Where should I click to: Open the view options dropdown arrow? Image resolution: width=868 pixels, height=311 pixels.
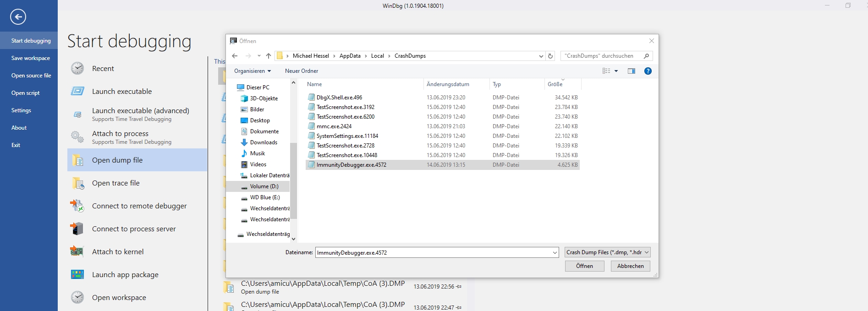tap(616, 71)
